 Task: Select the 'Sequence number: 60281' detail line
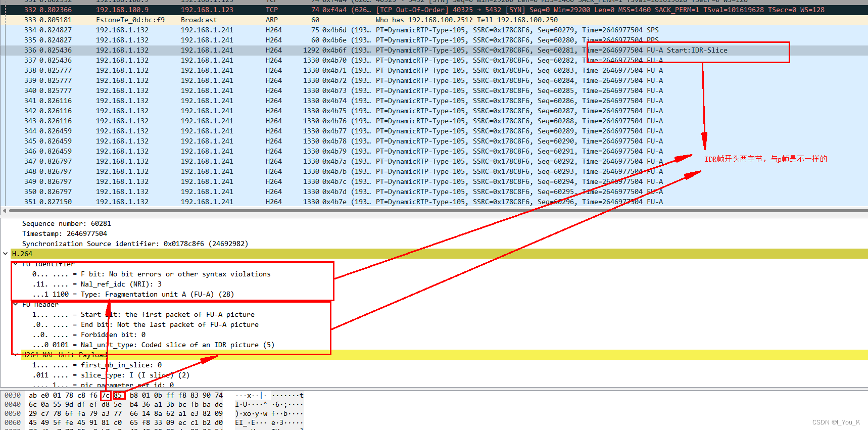point(67,223)
